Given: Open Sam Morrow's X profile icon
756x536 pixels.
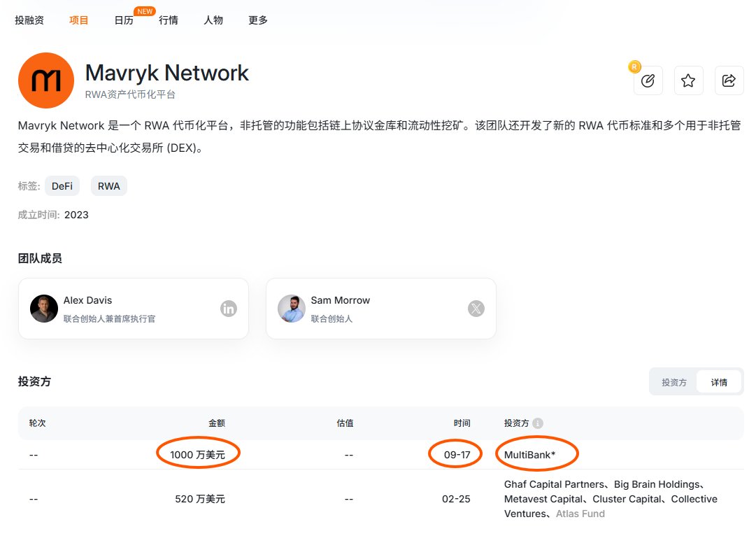Looking at the screenshot, I should (x=476, y=309).
